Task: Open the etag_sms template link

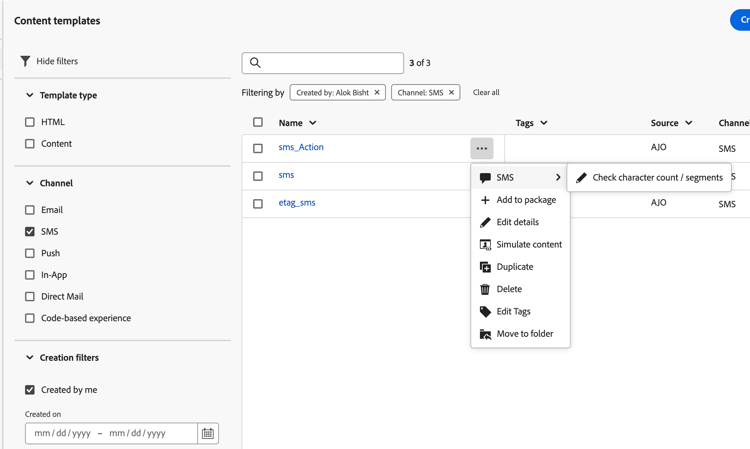Action: pyautogui.click(x=297, y=203)
